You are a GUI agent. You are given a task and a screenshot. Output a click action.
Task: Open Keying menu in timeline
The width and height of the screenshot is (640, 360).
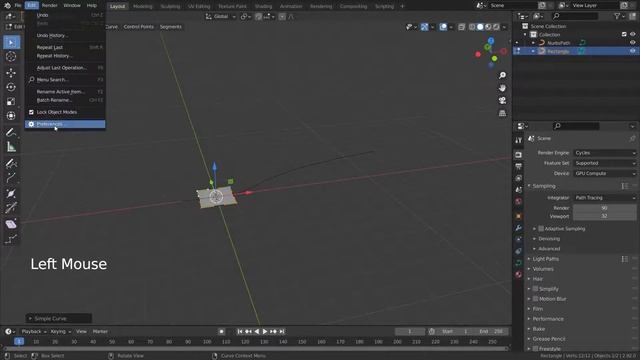pos(60,331)
